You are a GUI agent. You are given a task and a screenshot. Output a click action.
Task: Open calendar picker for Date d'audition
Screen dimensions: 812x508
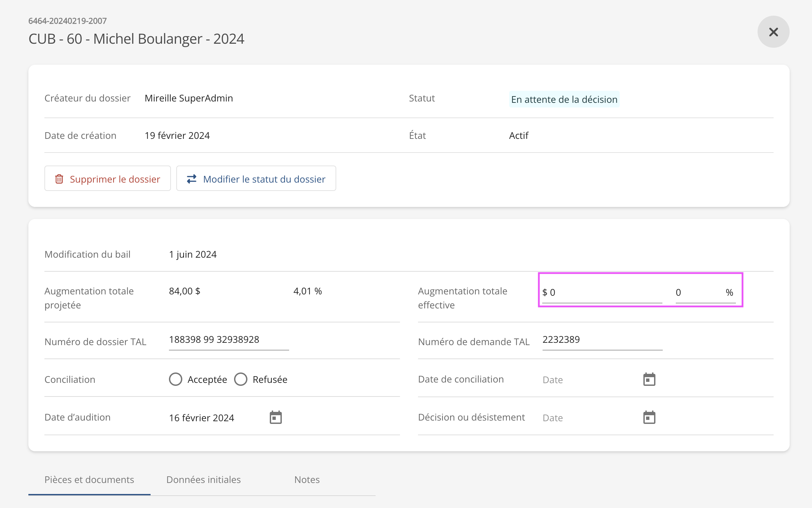coord(275,417)
